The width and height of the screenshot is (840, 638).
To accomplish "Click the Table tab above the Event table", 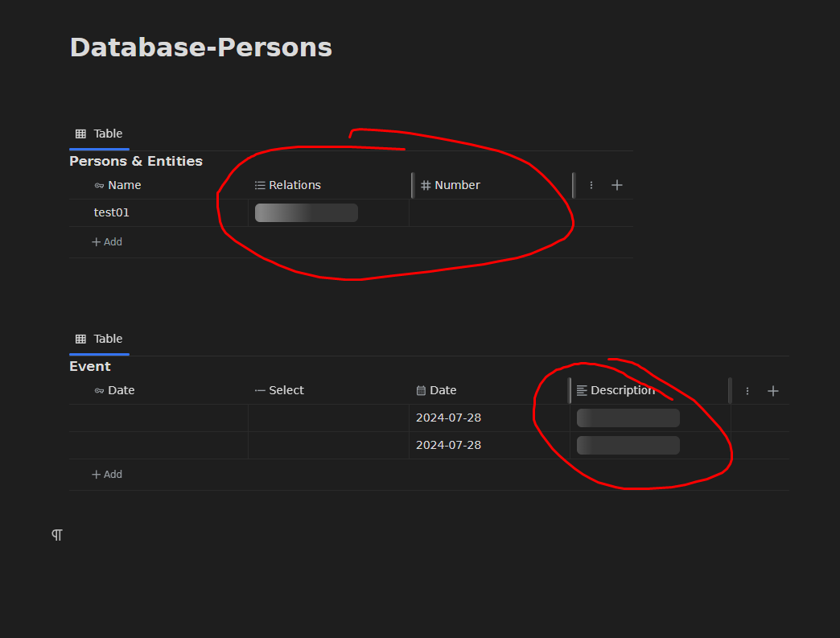I will coord(99,339).
